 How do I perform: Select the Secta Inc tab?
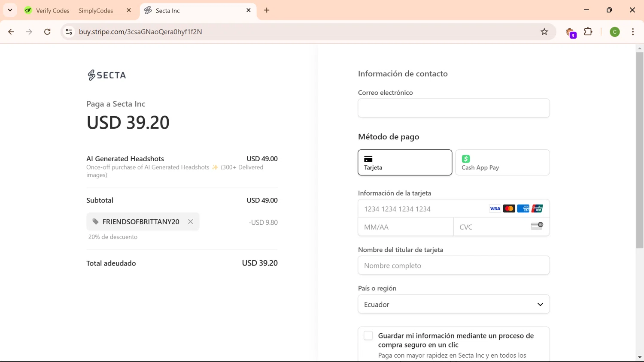198,10
